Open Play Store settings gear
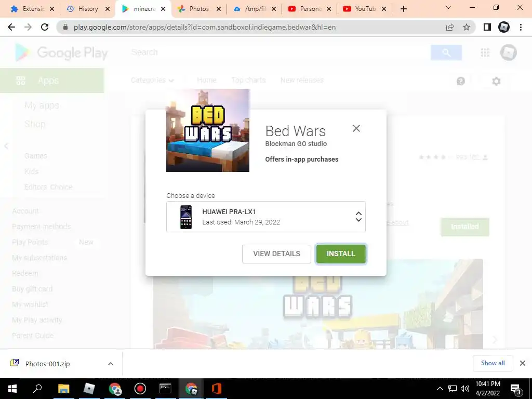Image resolution: width=532 pixels, height=399 pixels. click(x=496, y=81)
